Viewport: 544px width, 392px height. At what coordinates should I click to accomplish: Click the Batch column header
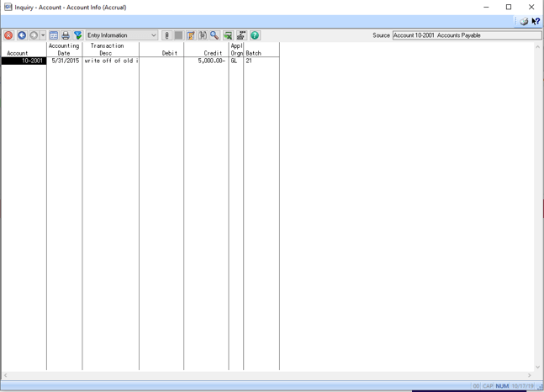[253, 53]
